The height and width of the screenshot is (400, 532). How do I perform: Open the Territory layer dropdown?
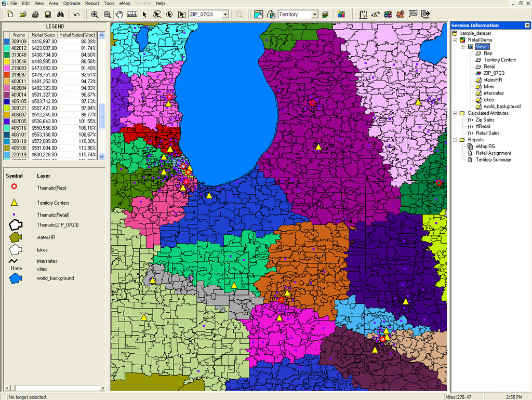pos(315,14)
